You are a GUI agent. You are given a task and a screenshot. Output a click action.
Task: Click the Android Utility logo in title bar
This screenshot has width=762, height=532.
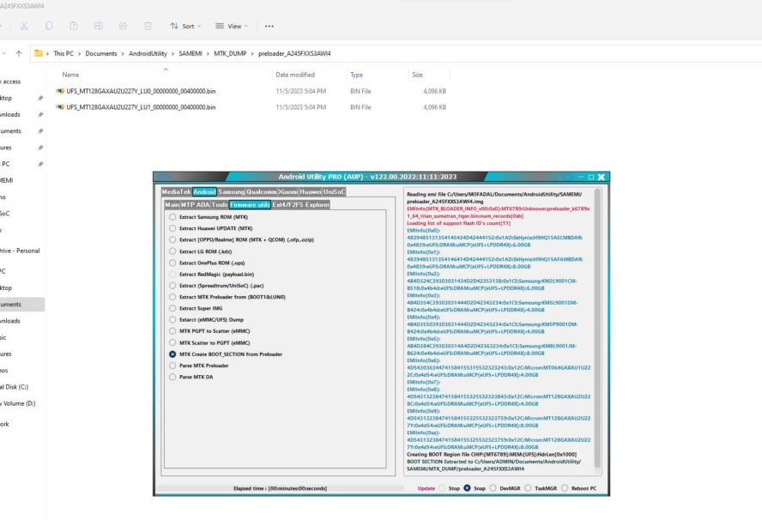coord(164,177)
